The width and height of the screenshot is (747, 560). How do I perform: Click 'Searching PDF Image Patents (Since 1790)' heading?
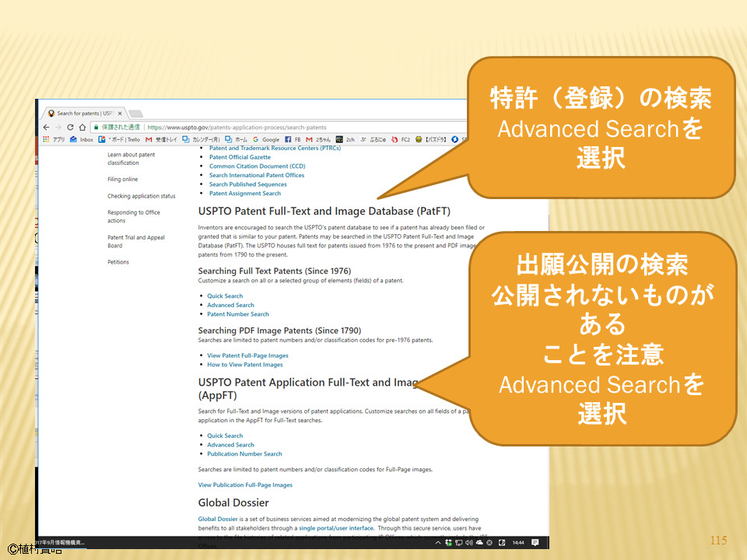[x=279, y=330]
